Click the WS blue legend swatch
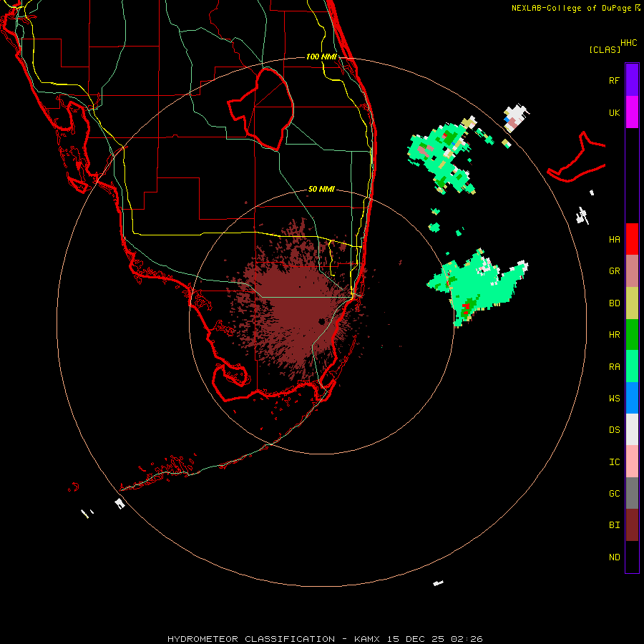This screenshot has height=644, width=644. tap(632, 398)
